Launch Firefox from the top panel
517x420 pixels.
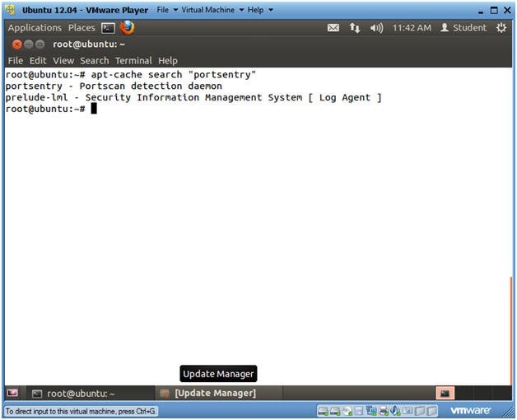(127, 27)
